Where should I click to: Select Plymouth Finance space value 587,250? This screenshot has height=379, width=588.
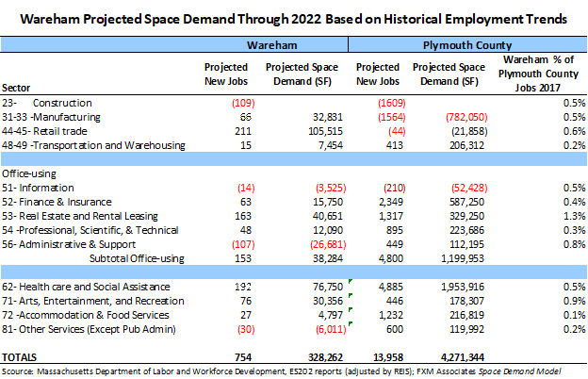click(466, 202)
